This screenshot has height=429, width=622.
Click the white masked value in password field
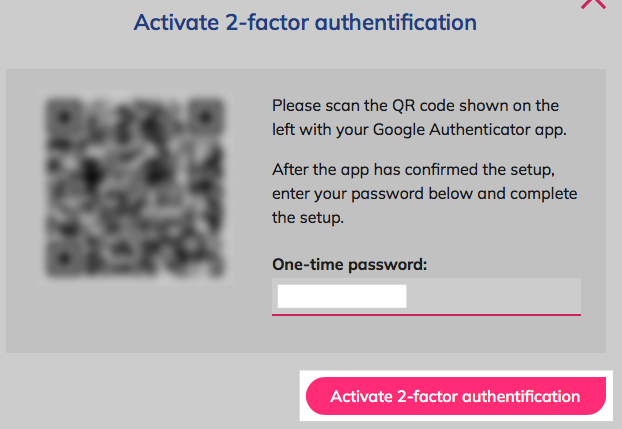coord(342,296)
